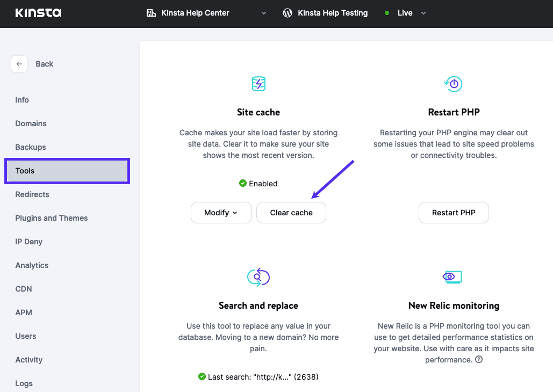Click the green Enabled status checkmark
This screenshot has width=553, height=392.
click(x=243, y=184)
